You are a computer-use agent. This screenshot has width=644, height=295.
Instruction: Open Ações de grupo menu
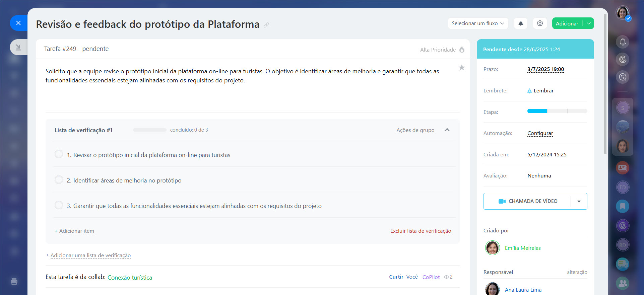point(415,130)
